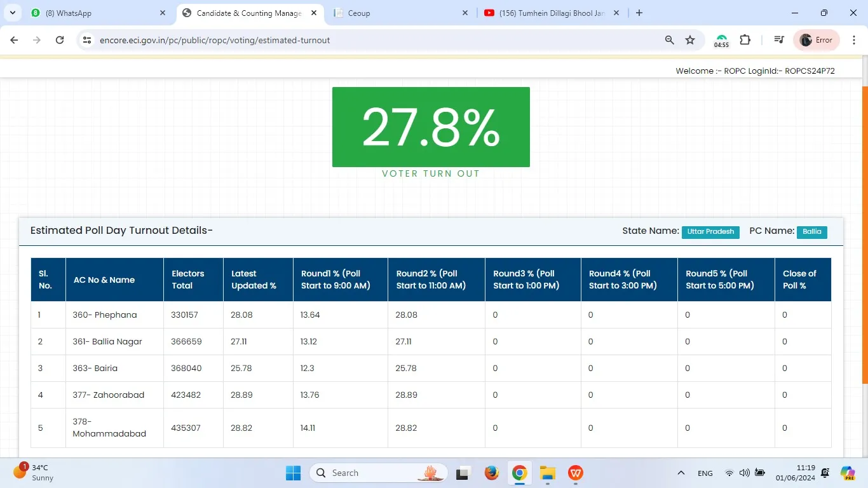This screenshot has height=488, width=868.
Task: Click the Electors Total column header
Action: click(193, 280)
